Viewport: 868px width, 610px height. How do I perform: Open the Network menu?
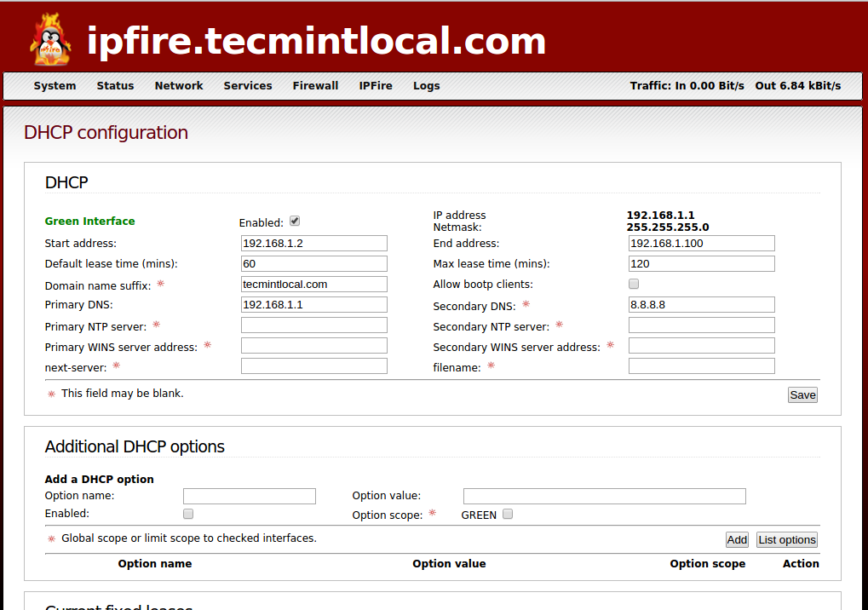pos(179,86)
